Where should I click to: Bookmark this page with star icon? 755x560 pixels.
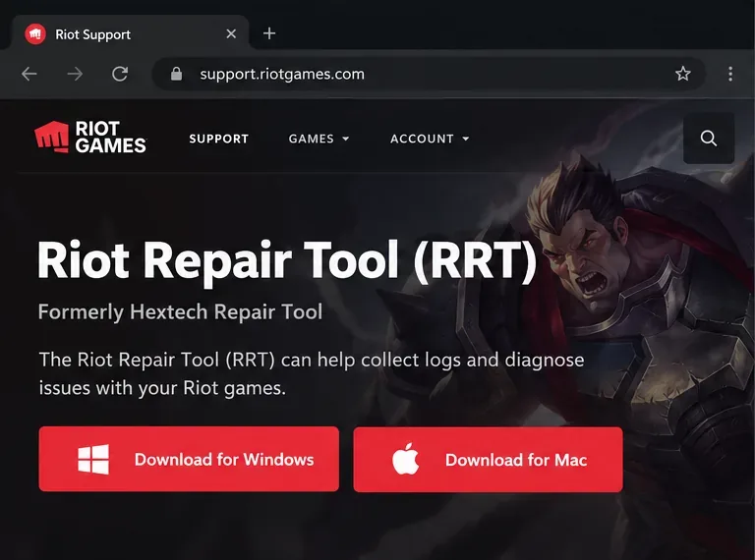point(683,74)
